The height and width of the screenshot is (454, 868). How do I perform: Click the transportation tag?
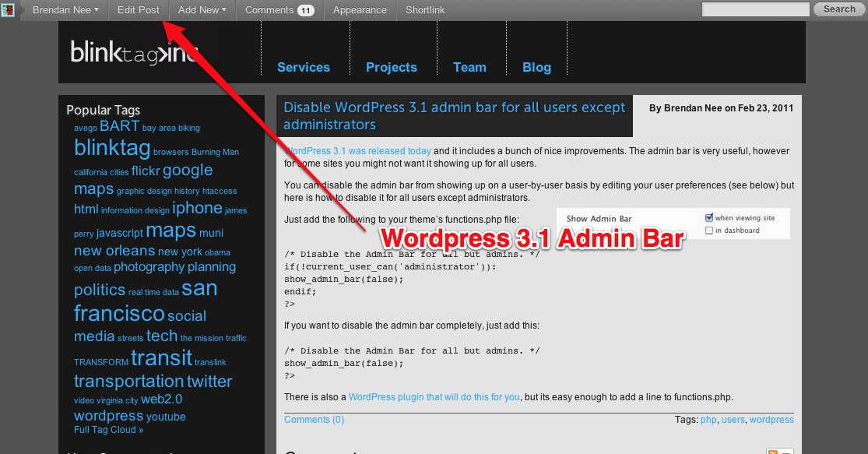[x=129, y=382]
